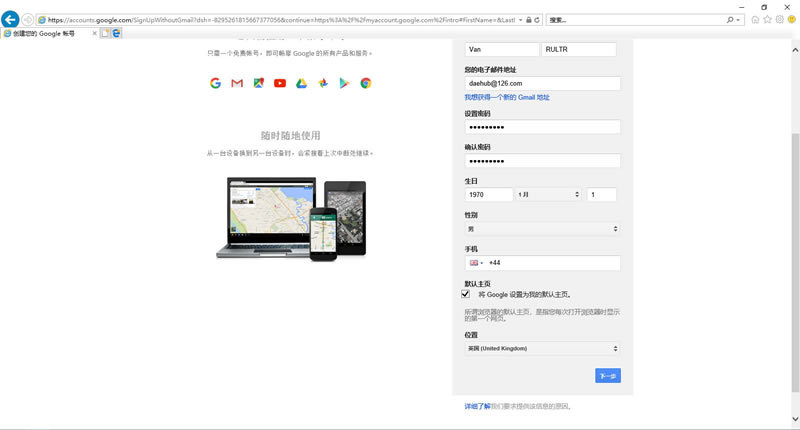Open favorites with the star icon
This screenshot has width=800, height=430.
click(x=767, y=20)
